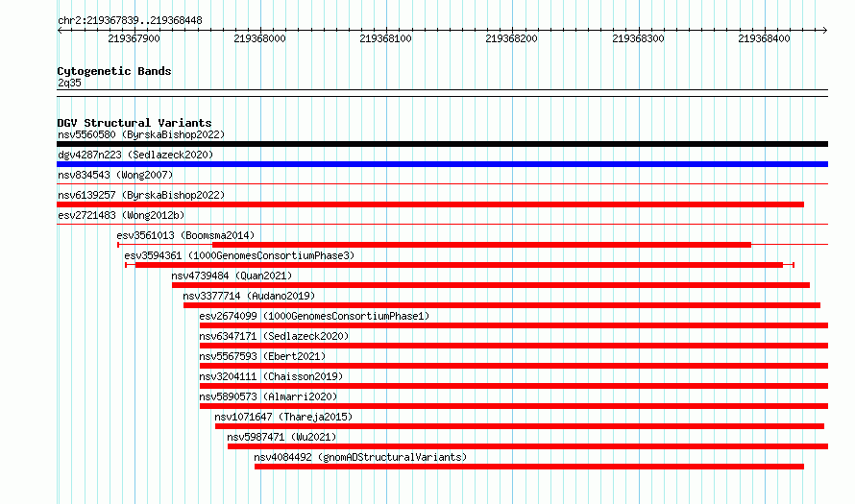The image size is (855, 504).
Task: Click the DGV Structural Variants track title
Action: pyautogui.click(x=134, y=123)
